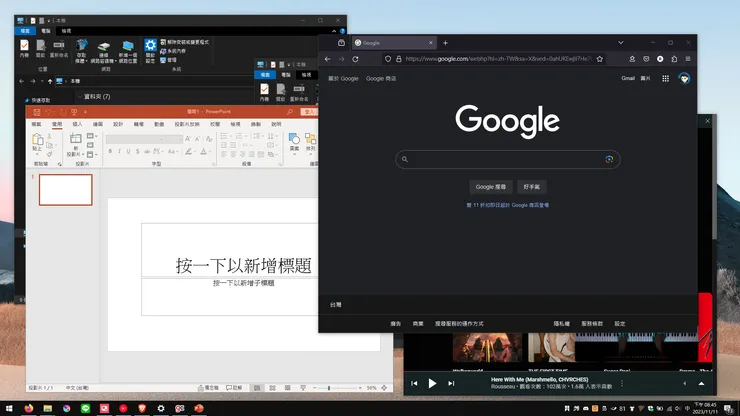Open the Gmail link

(628, 78)
